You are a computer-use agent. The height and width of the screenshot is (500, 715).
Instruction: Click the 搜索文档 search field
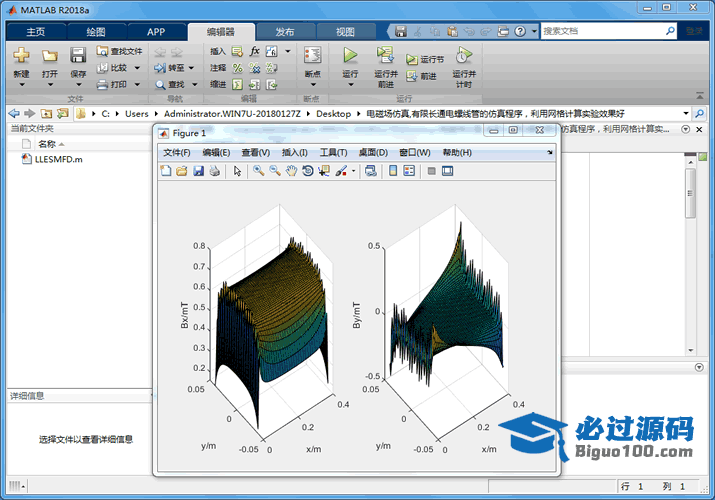[x=602, y=31]
